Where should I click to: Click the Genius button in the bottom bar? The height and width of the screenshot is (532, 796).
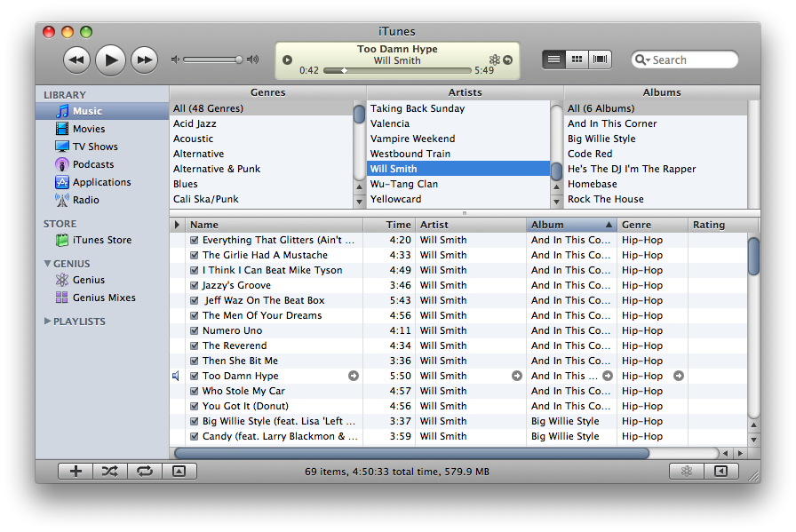coord(687,471)
